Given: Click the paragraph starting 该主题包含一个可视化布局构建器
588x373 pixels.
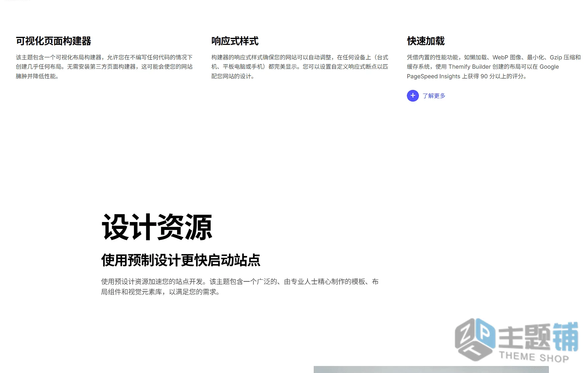Looking at the screenshot, I should (x=104, y=67).
